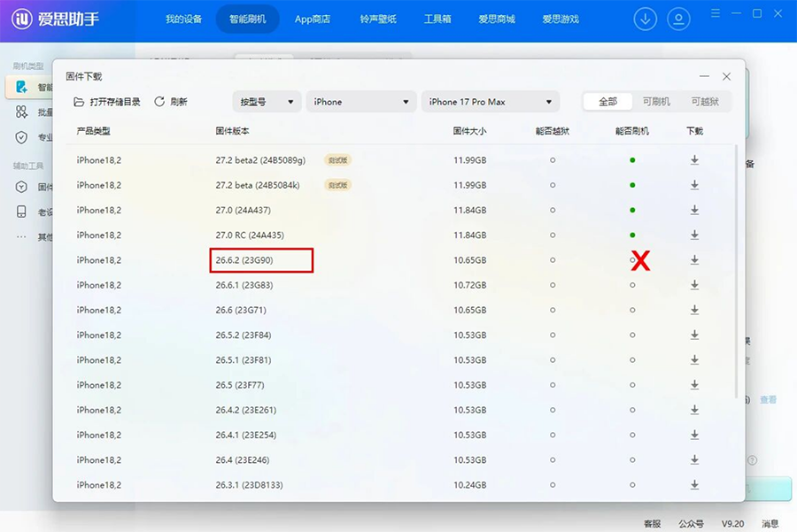This screenshot has height=532, width=797.
Task: Download firmware 27.2 beta2 (24B5089g)
Action: (x=694, y=160)
